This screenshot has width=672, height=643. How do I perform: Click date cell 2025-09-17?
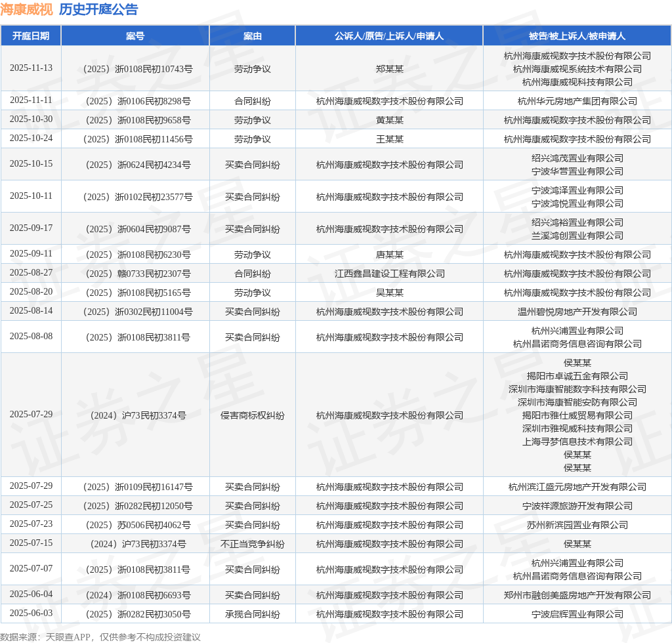click(x=31, y=228)
